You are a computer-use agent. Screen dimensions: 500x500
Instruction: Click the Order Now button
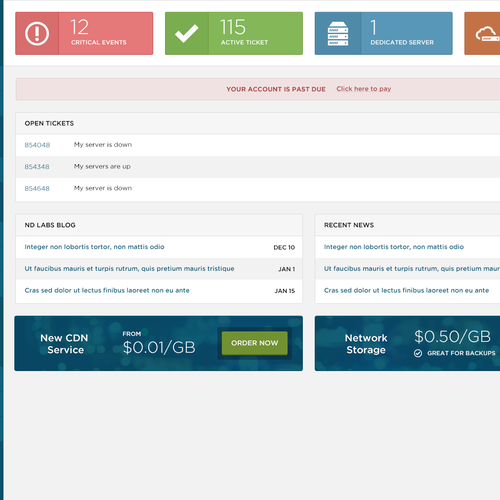tap(255, 343)
